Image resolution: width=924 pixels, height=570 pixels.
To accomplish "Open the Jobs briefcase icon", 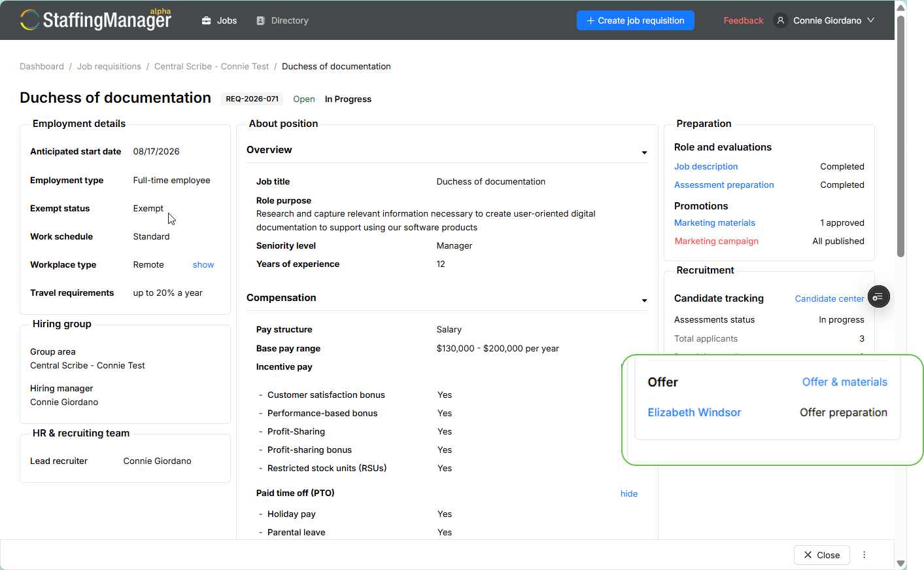I will [207, 21].
